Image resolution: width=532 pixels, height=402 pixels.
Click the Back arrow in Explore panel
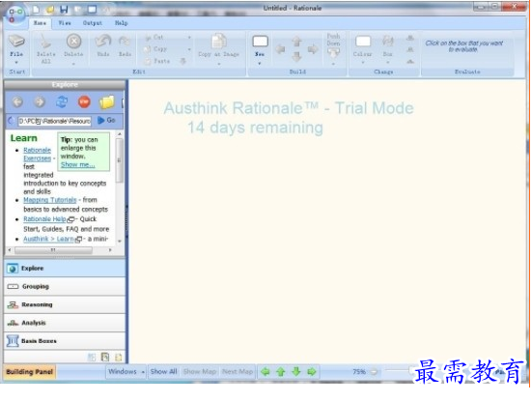pos(17,101)
